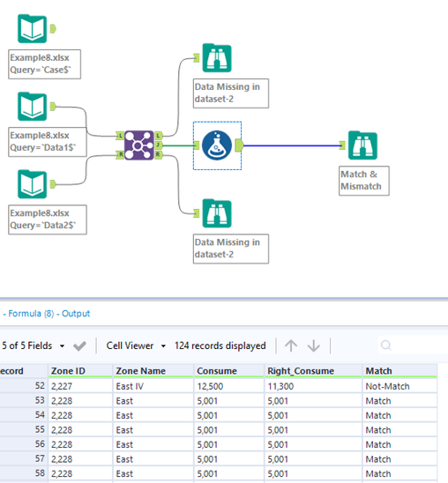Apply field selection with checkmark icon
The image size is (448, 483).
click(x=79, y=346)
